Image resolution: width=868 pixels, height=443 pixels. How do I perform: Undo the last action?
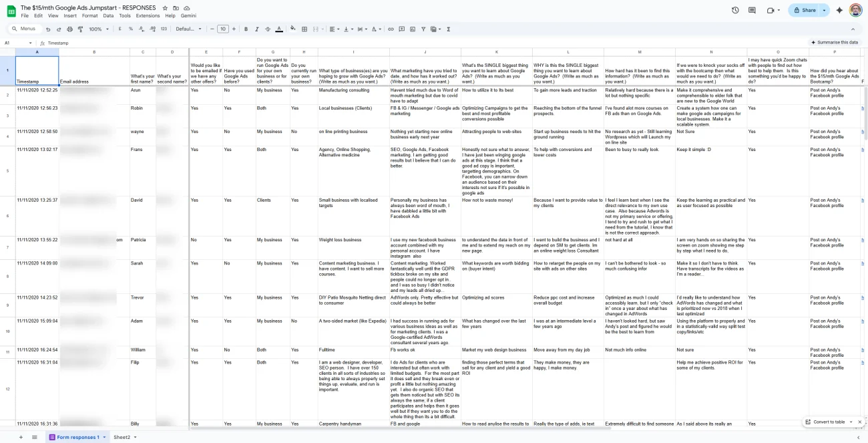pyautogui.click(x=48, y=29)
